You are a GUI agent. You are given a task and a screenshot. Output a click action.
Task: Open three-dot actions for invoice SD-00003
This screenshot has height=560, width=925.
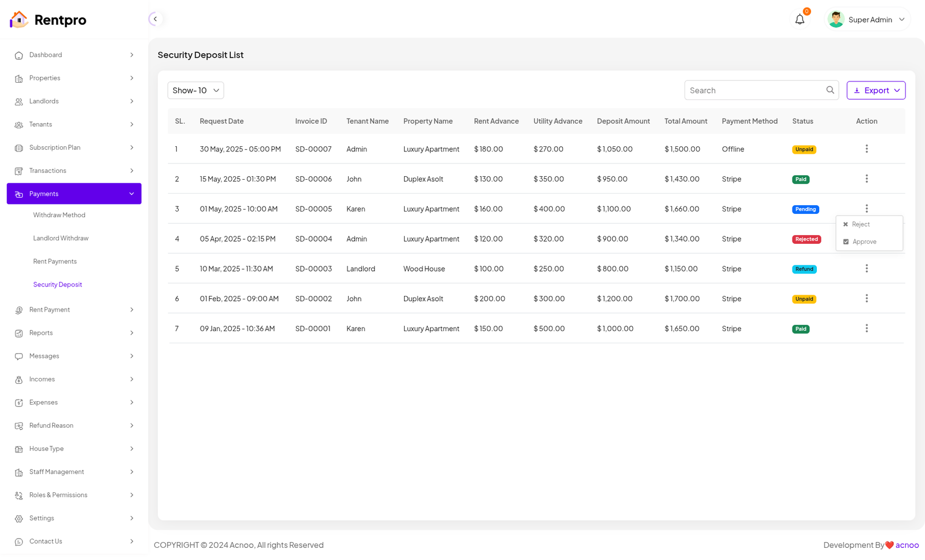point(866,269)
